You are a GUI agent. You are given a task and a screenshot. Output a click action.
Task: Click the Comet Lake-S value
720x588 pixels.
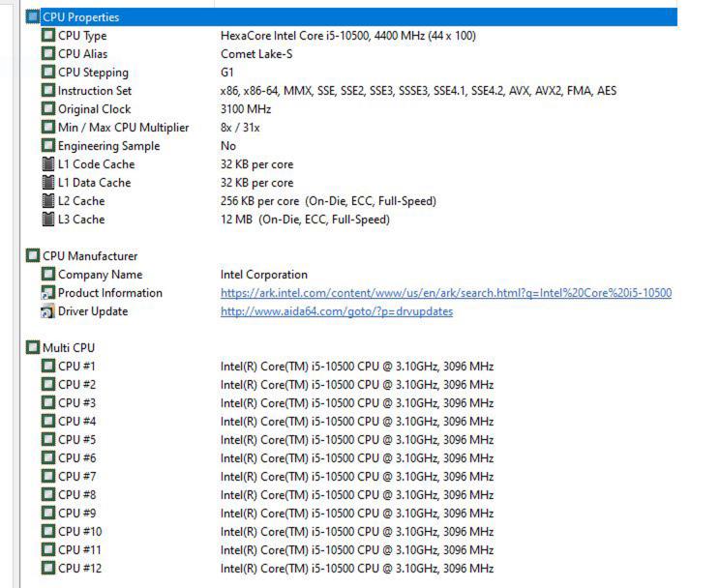pyautogui.click(x=256, y=54)
